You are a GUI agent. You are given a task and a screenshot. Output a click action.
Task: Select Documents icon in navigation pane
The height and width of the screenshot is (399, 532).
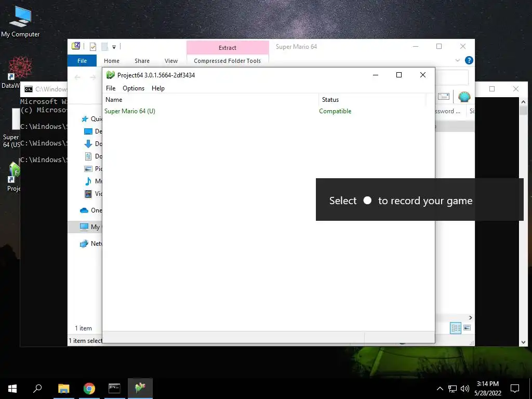[x=88, y=156]
